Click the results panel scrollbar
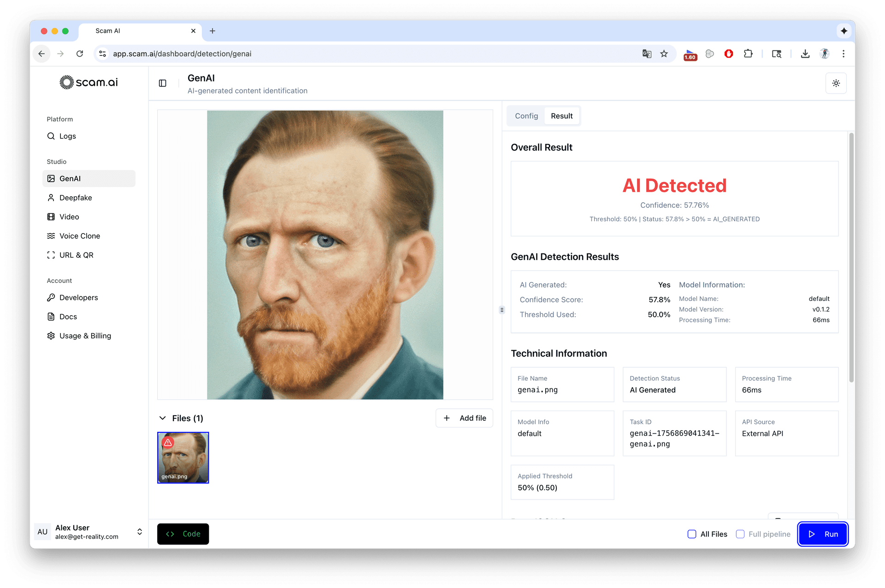Screen dimensions: 885x588 [x=851, y=258]
